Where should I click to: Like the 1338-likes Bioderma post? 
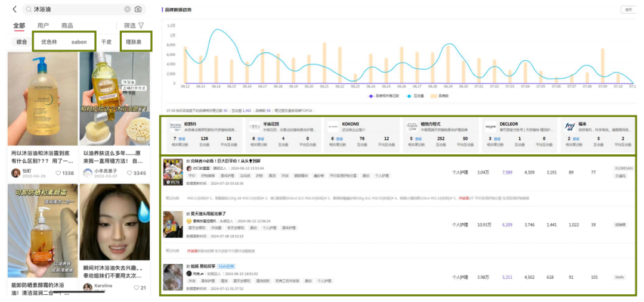coord(58,173)
